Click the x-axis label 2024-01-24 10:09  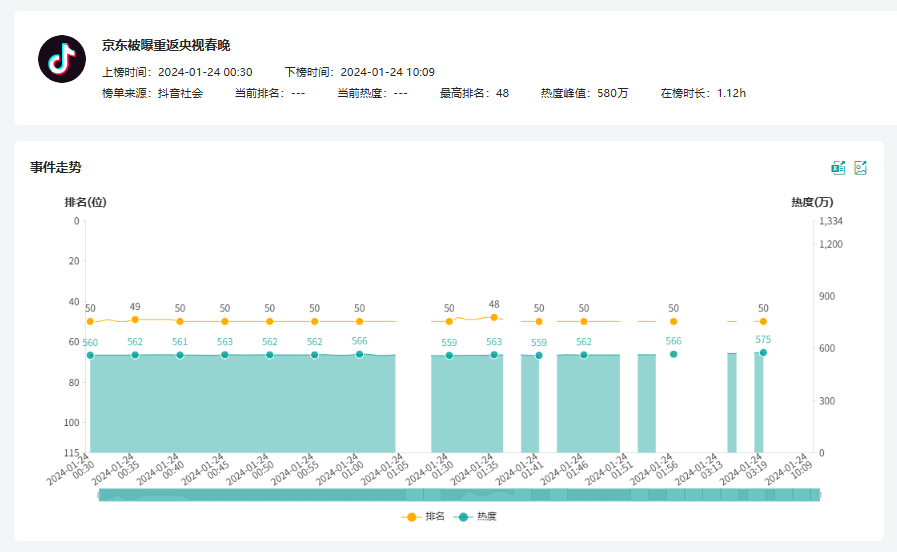pos(788,469)
